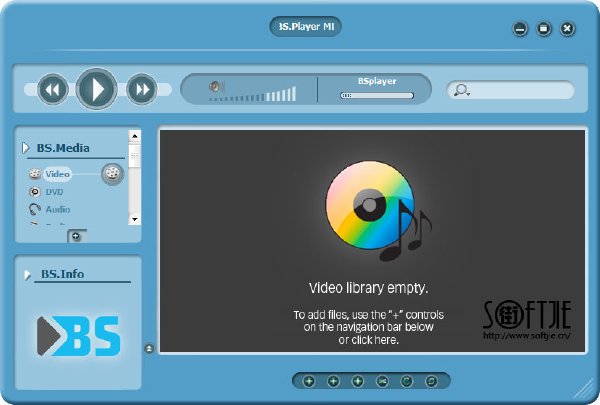This screenshot has width=600, height=405.
Task: Click the film reel icon beside Video
Action: [34, 174]
